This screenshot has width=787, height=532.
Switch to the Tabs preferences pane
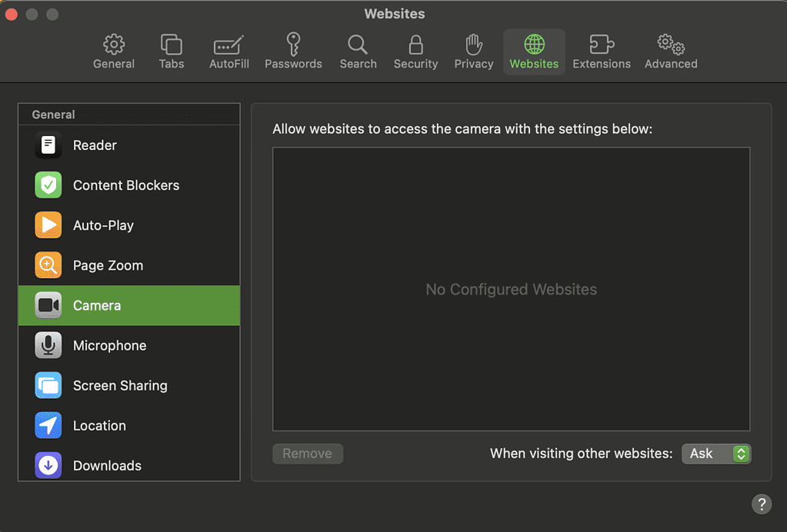coord(171,52)
